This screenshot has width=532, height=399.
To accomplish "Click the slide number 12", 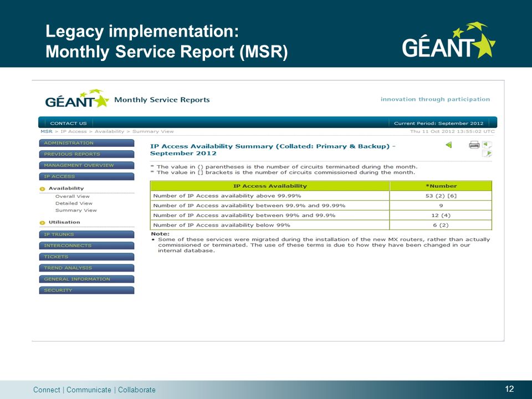I will tap(510, 389).
